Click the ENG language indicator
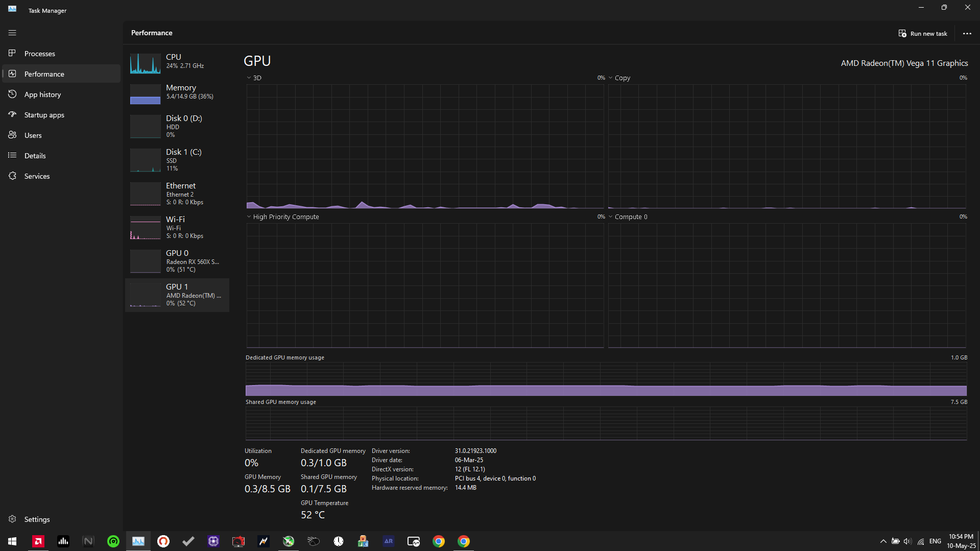 pyautogui.click(x=935, y=541)
